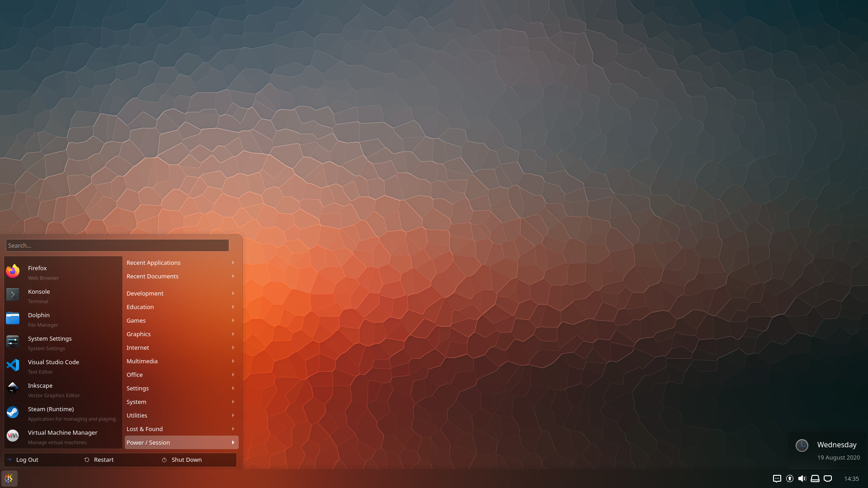Expand the Development category arrow

click(x=233, y=293)
